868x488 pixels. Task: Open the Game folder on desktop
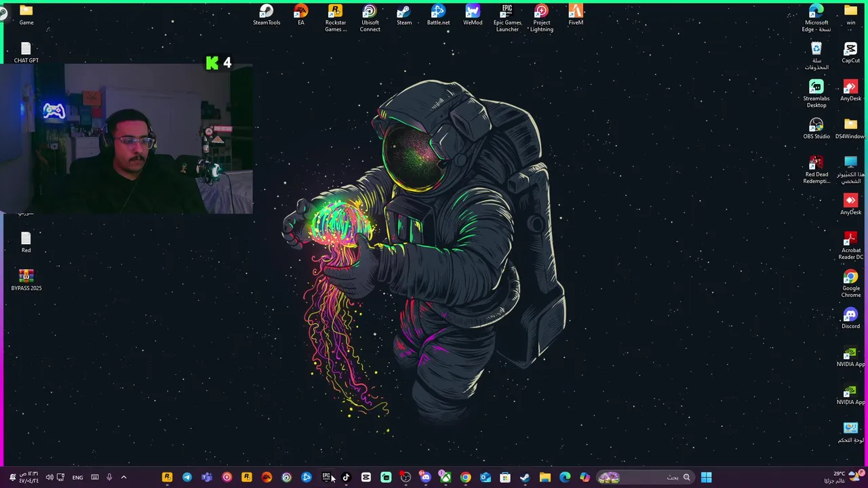tap(26, 15)
